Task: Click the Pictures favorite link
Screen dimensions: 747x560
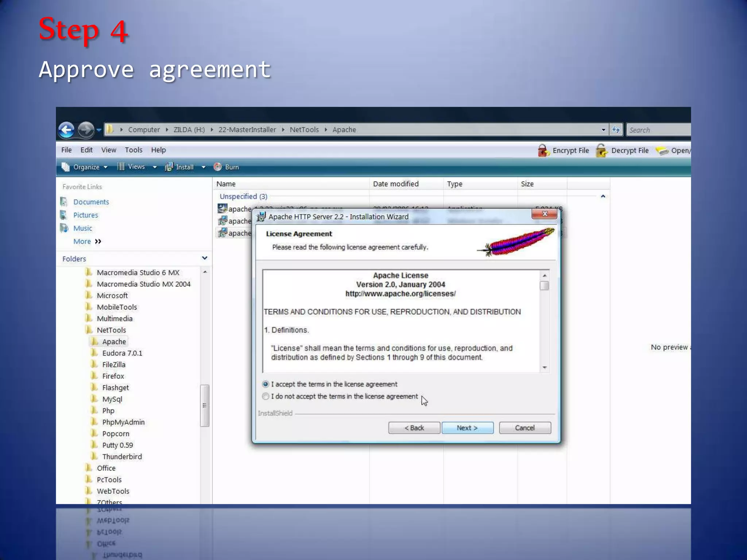Action: (x=86, y=215)
